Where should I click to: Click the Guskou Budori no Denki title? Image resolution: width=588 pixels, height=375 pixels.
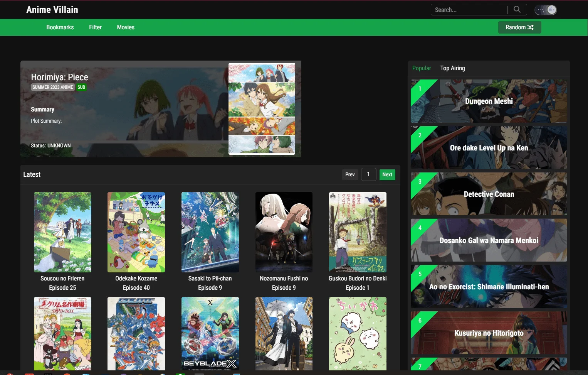tap(358, 279)
